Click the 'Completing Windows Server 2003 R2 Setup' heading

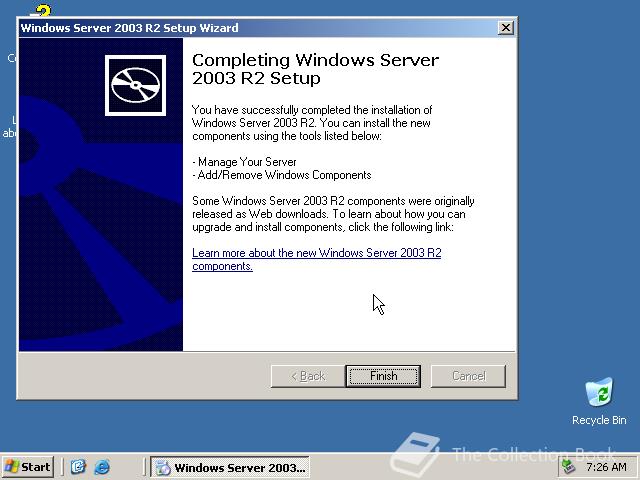coord(315,69)
